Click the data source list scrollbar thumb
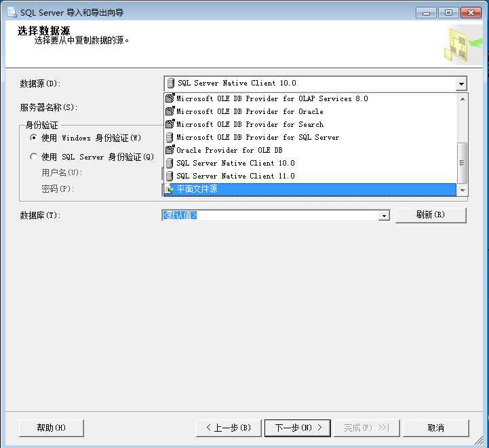Screen dimensions: 489x448 pos(462,163)
